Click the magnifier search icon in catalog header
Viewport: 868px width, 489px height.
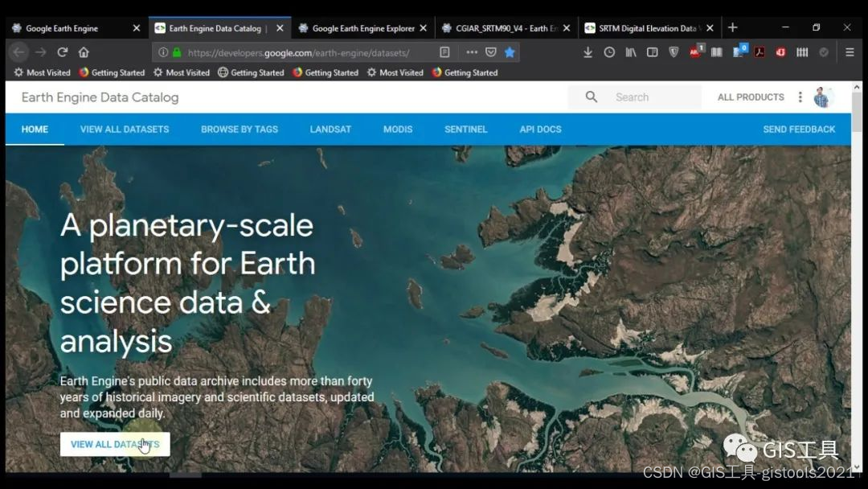(592, 97)
